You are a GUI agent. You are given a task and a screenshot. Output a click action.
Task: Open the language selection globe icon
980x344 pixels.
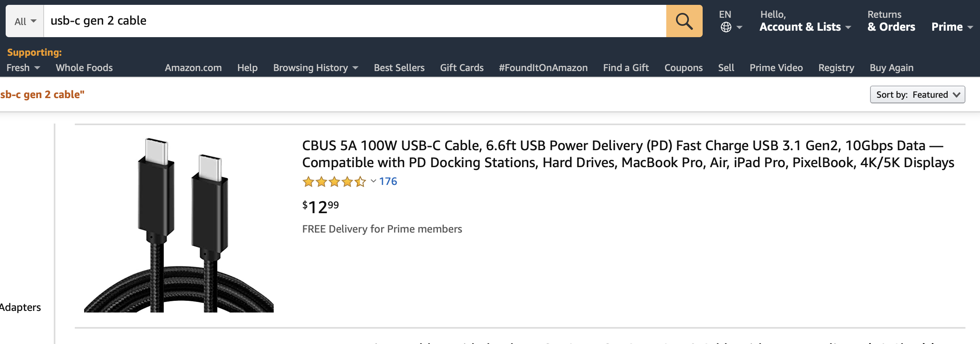pyautogui.click(x=726, y=27)
